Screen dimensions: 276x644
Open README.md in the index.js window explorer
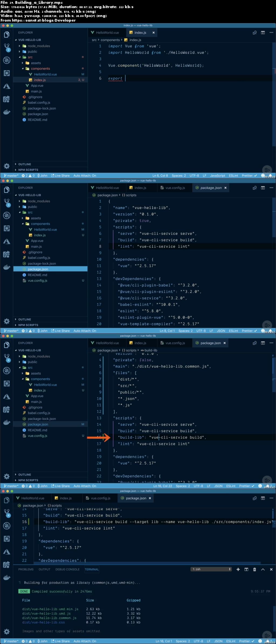37,120
